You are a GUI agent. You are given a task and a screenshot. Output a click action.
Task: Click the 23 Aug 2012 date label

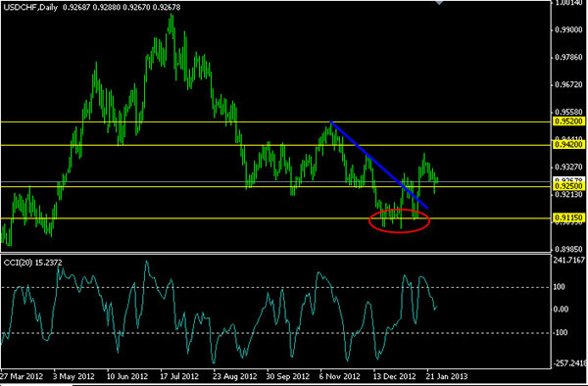[234, 376]
